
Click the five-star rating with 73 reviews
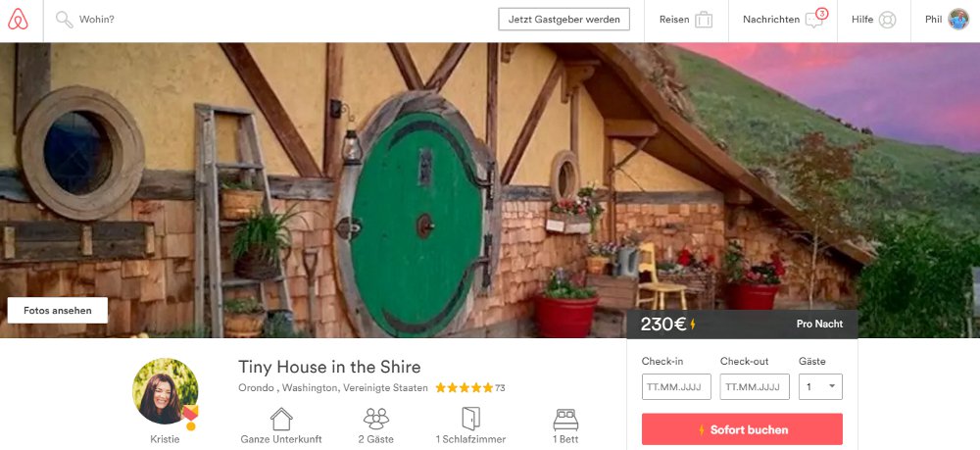pyautogui.click(x=470, y=388)
